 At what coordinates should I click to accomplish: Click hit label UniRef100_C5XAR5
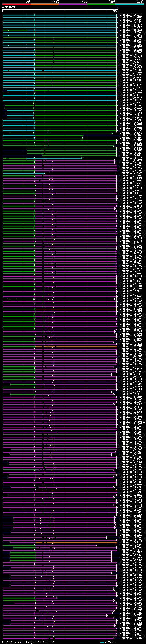pyautogui.click(x=131, y=27)
